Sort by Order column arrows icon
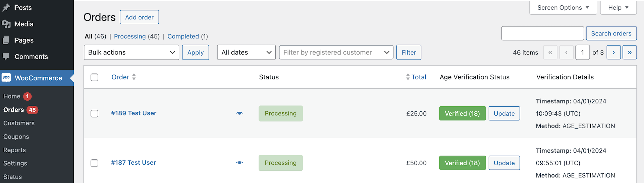The width and height of the screenshot is (644, 183). click(134, 77)
